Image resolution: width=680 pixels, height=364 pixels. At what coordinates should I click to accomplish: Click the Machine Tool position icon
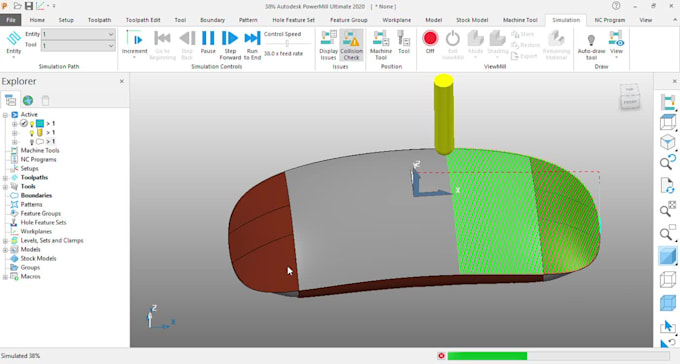point(381,45)
